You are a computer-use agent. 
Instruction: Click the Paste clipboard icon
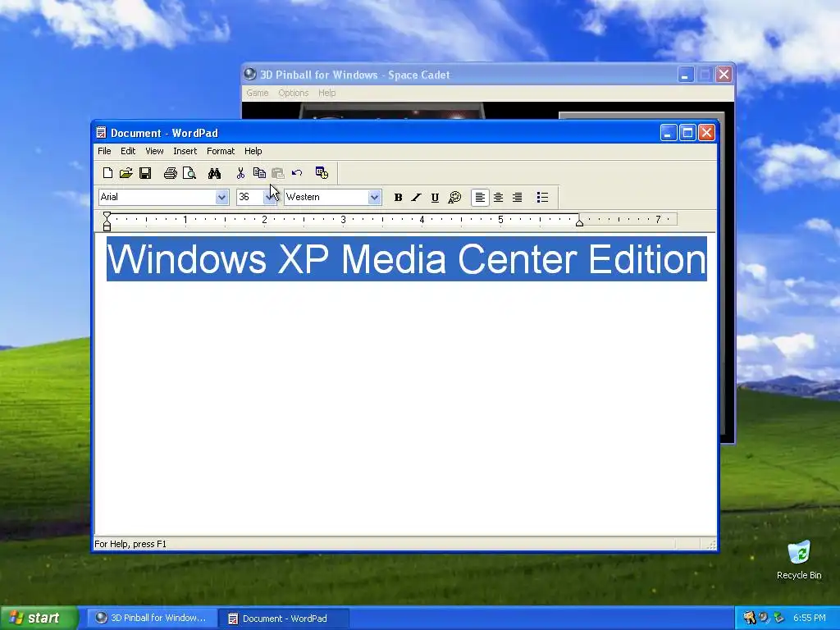pyautogui.click(x=277, y=173)
